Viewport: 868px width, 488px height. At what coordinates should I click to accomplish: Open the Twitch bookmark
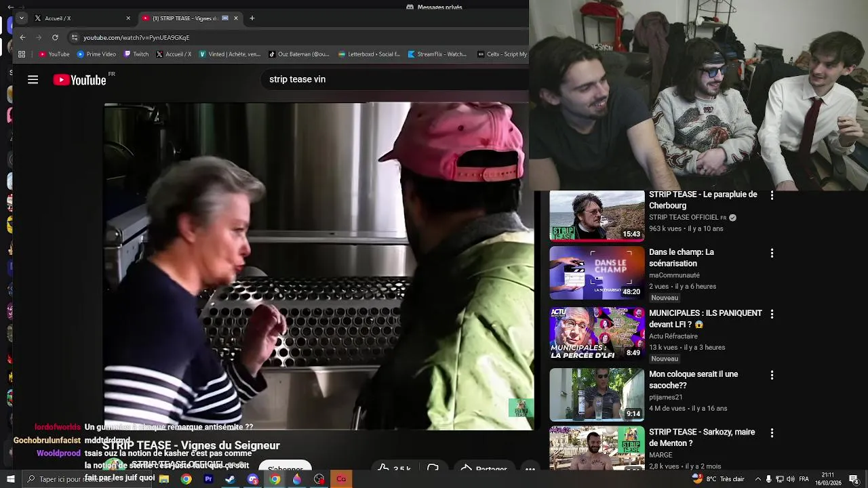pos(136,54)
